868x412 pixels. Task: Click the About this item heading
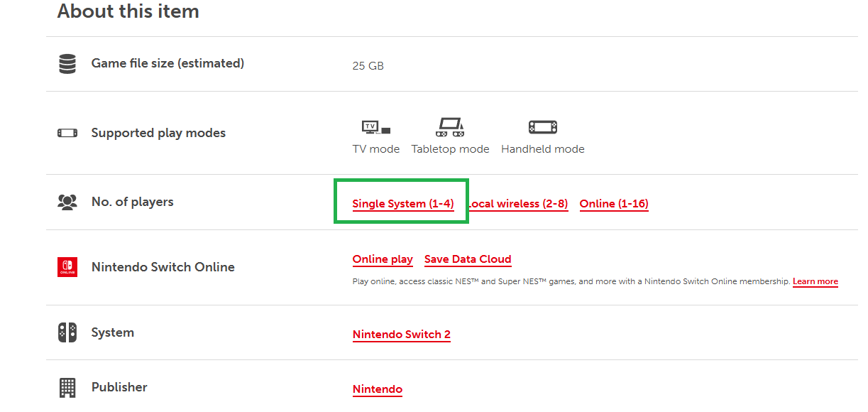(128, 11)
